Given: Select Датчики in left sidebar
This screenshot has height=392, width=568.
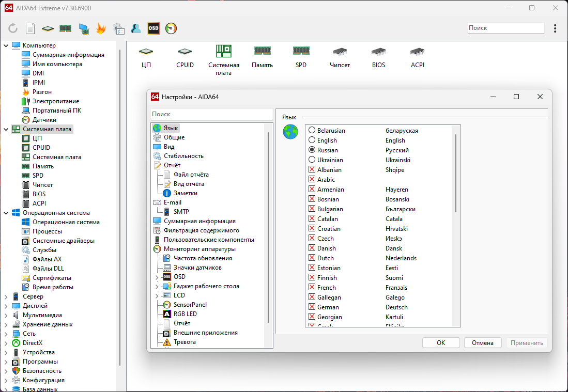Looking at the screenshot, I should click(x=44, y=120).
